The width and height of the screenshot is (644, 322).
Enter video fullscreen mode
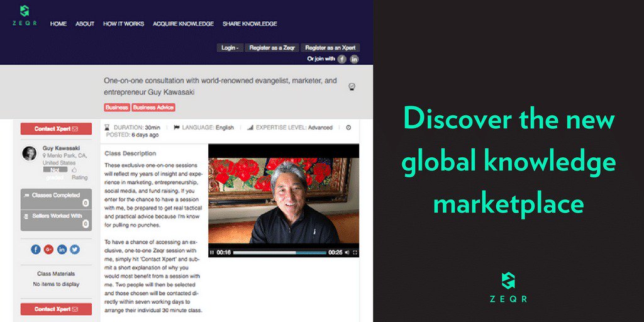point(355,253)
